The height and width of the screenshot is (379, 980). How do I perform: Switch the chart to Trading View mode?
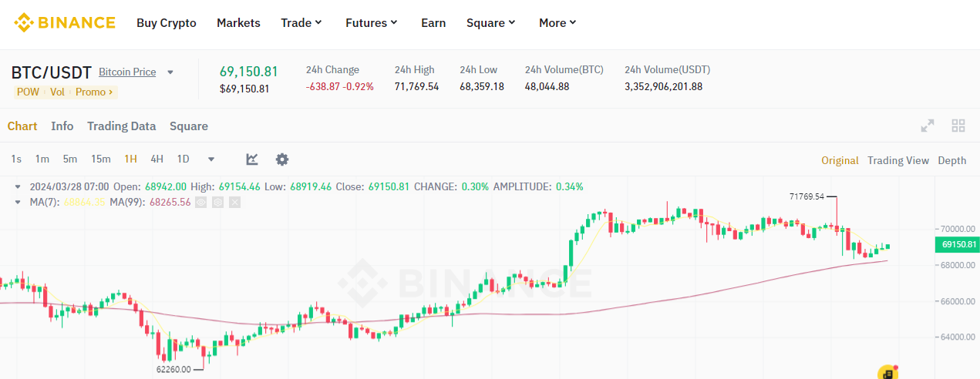point(897,160)
